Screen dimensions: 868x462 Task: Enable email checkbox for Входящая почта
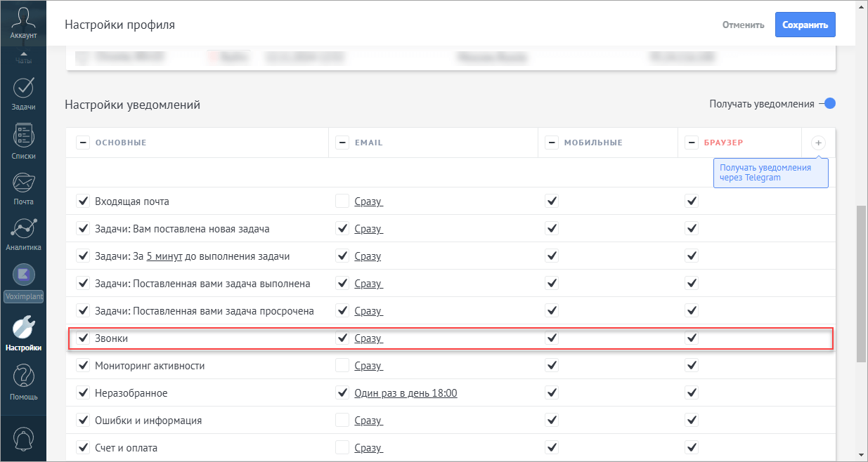pos(342,202)
